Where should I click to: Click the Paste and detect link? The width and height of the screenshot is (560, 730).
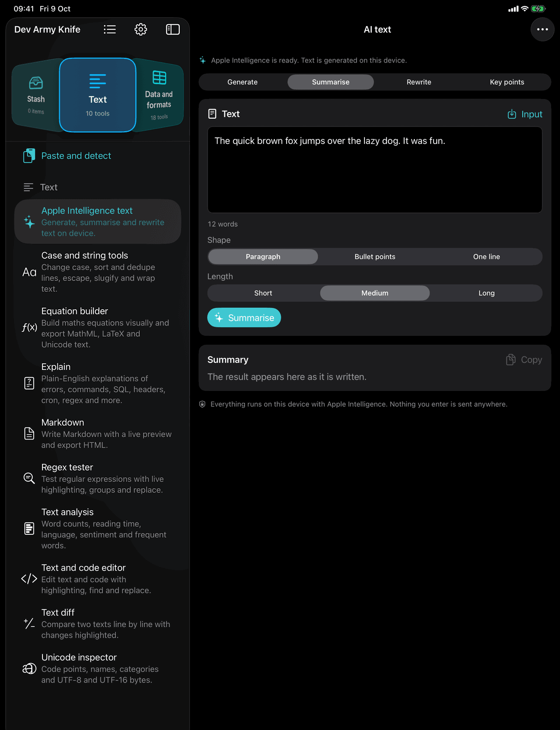tap(76, 156)
